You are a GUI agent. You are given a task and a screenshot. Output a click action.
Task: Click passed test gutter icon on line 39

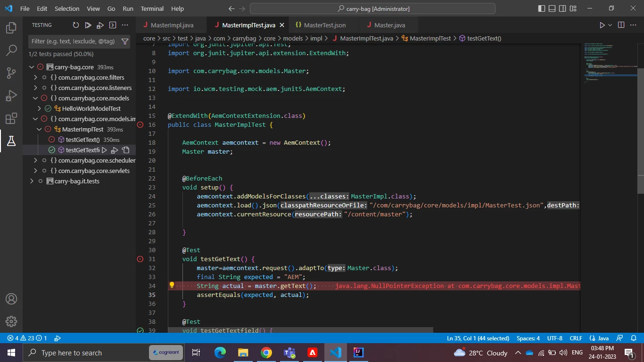[140, 330]
